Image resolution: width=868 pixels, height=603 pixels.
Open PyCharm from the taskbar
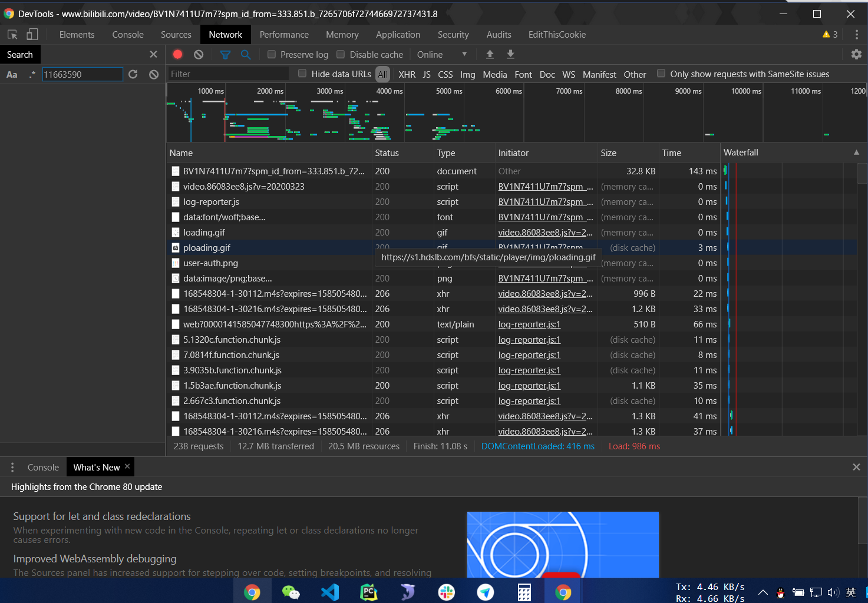click(x=369, y=592)
